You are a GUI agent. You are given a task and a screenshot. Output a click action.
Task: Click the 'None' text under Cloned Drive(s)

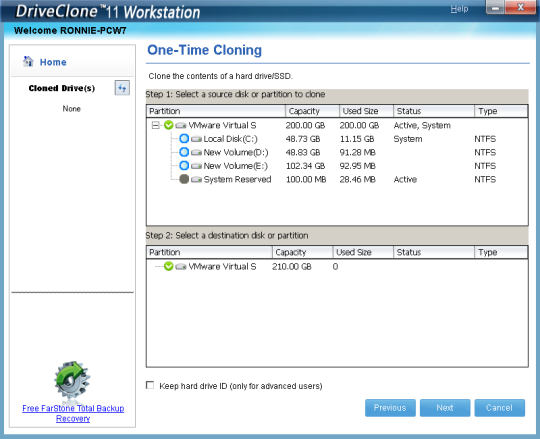click(x=72, y=109)
